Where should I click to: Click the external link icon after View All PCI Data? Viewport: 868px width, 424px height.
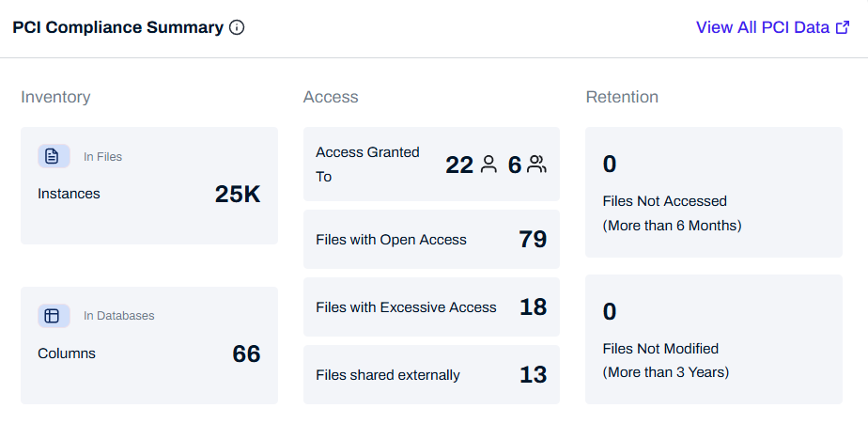click(x=843, y=27)
